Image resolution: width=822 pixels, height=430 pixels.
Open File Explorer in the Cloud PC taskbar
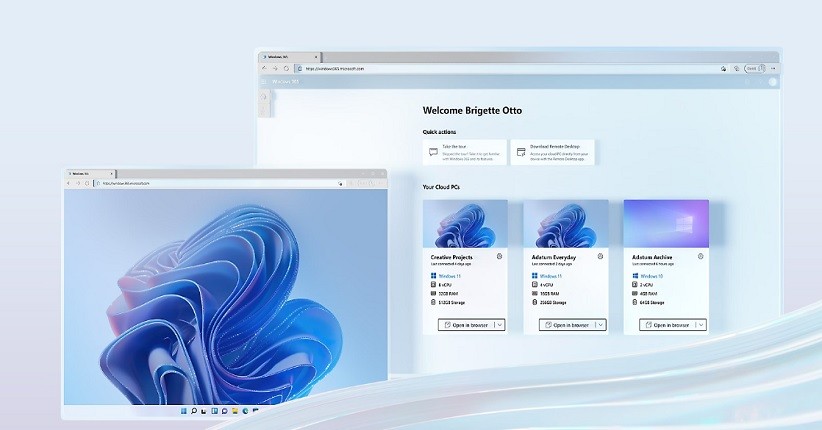[235, 411]
